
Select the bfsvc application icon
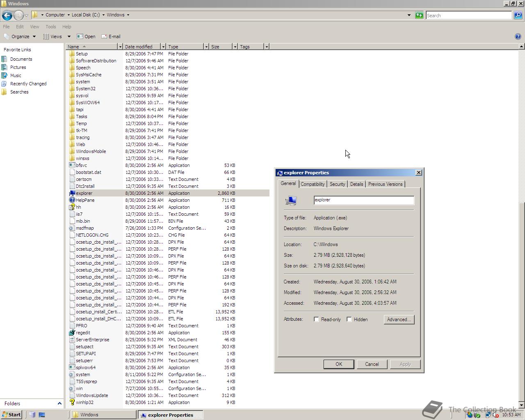coord(72,165)
